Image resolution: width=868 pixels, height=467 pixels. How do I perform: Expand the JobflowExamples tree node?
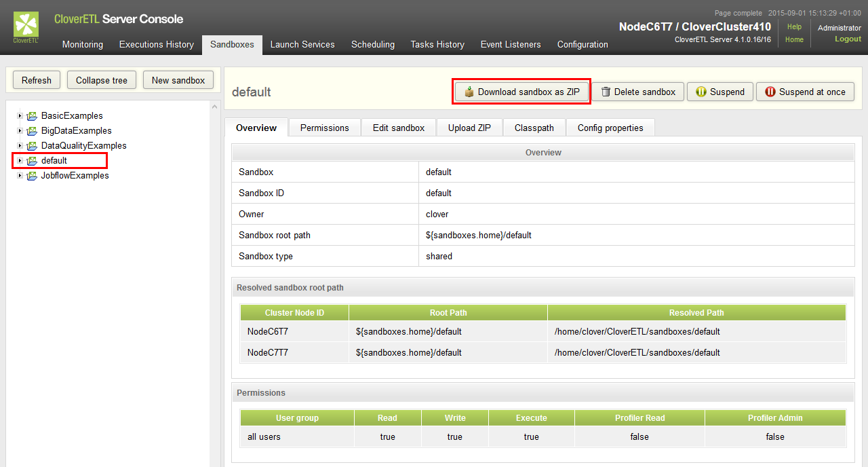tap(20, 176)
